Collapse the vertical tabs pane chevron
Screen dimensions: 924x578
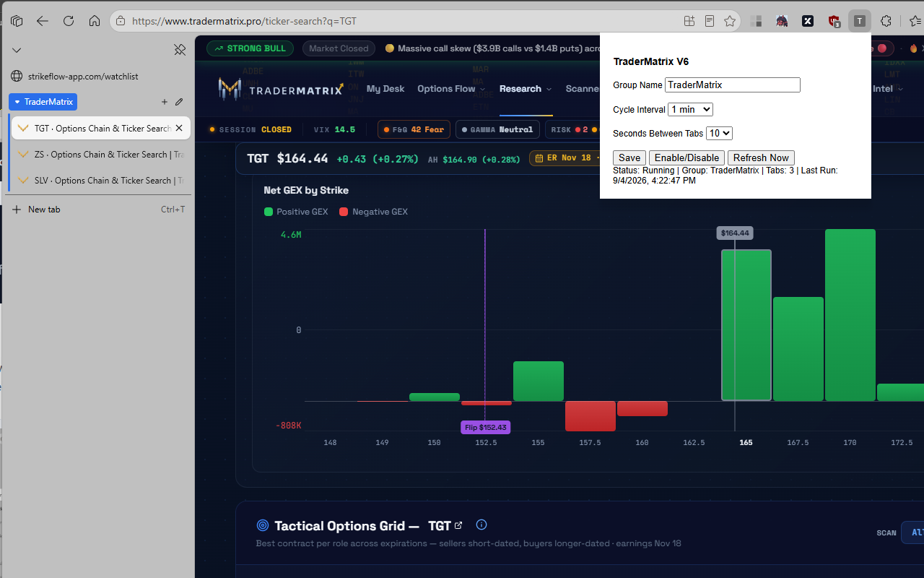click(x=17, y=50)
